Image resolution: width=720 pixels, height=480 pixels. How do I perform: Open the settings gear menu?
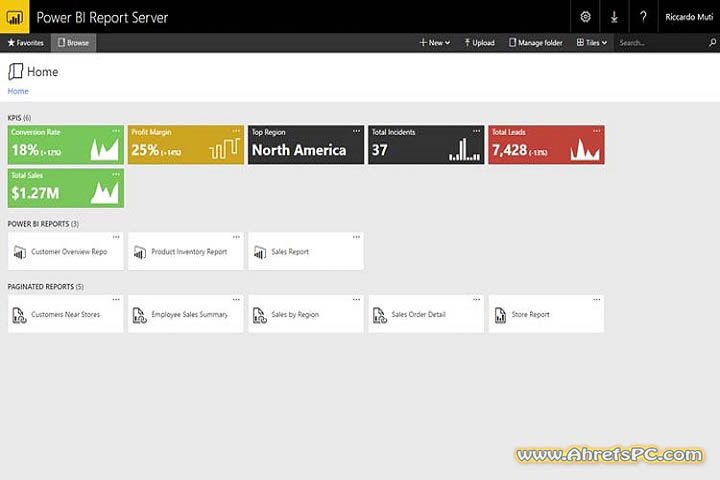point(585,17)
